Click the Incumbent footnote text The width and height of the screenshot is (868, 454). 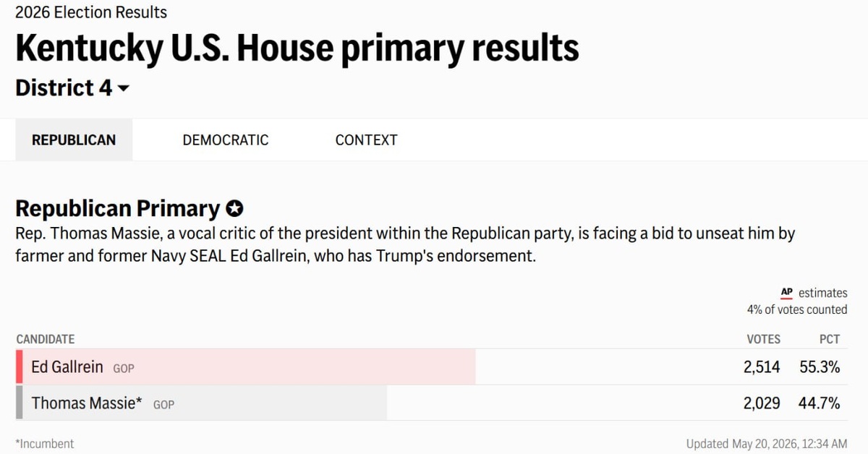tap(45, 444)
